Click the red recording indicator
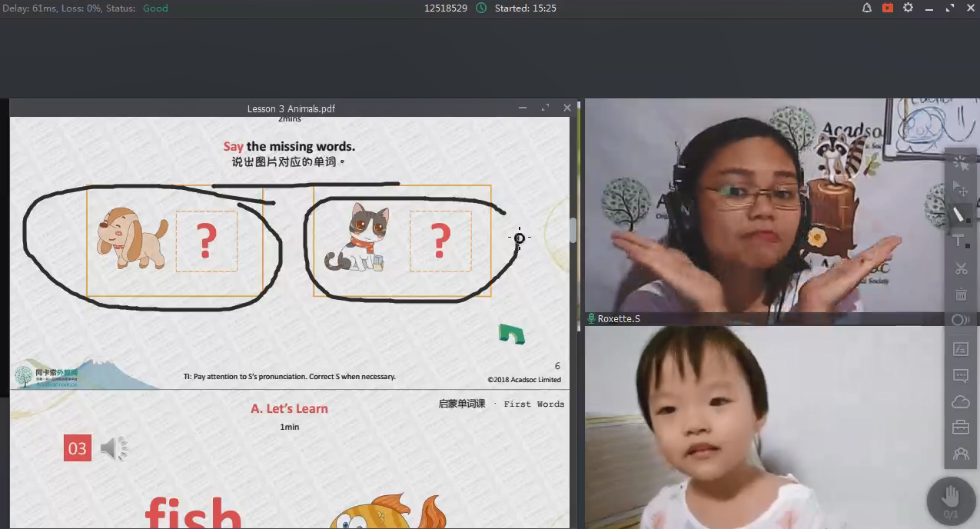The width and height of the screenshot is (980, 529). coord(887,8)
